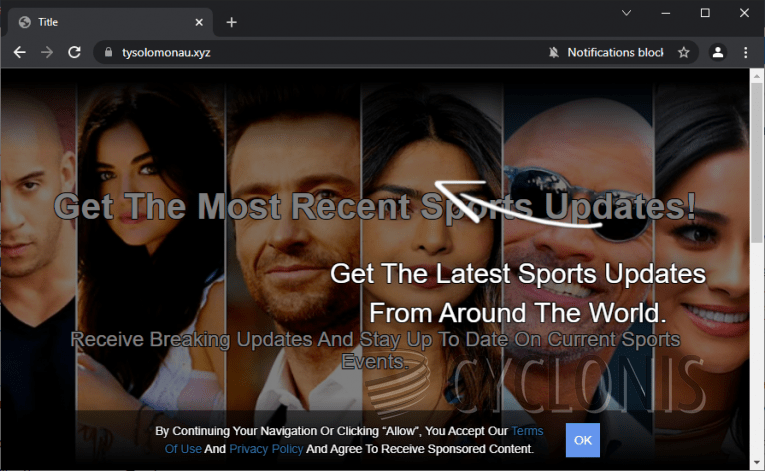Expand the tab search chevron
The width and height of the screenshot is (765, 471).
tap(627, 13)
